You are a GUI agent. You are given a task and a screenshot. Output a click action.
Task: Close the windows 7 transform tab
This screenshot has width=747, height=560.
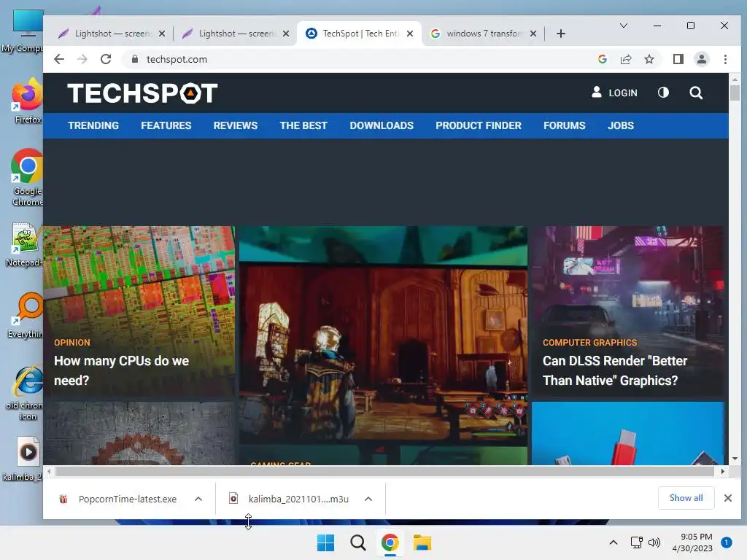pyautogui.click(x=533, y=34)
